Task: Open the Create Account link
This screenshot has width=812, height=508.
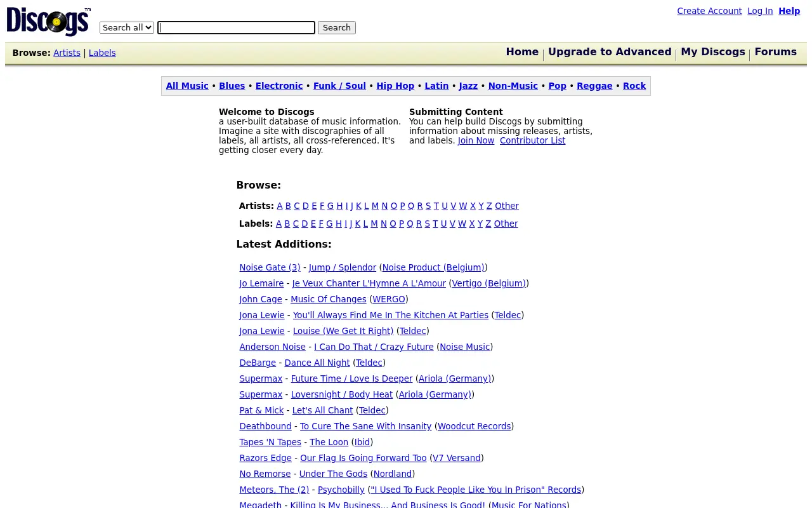Action: coord(709,11)
